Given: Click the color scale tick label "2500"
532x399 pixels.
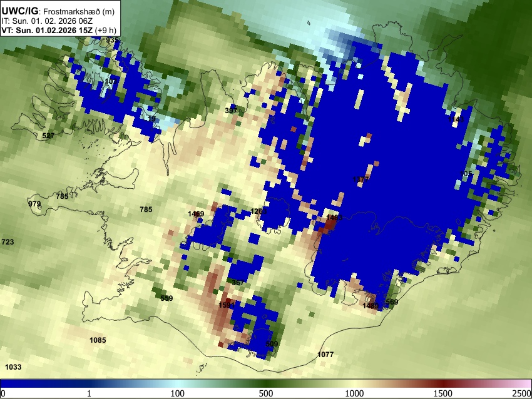Looking at the screenshot, I should coord(521,393).
